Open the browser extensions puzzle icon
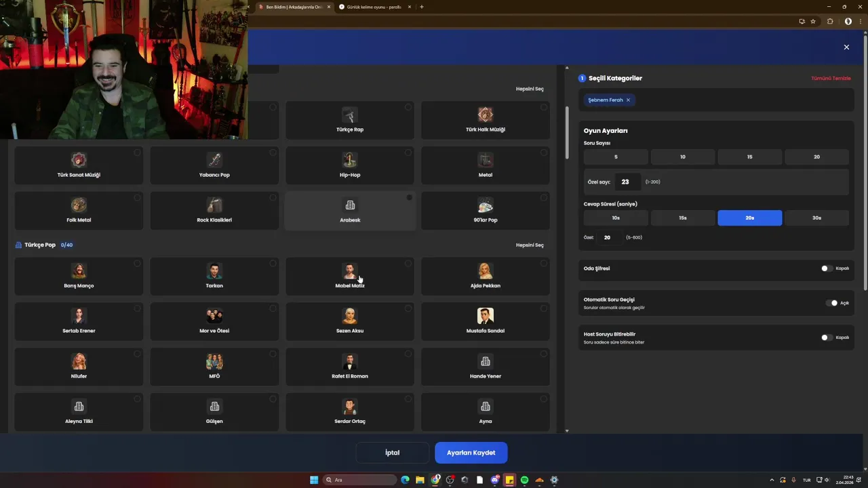 (x=830, y=21)
